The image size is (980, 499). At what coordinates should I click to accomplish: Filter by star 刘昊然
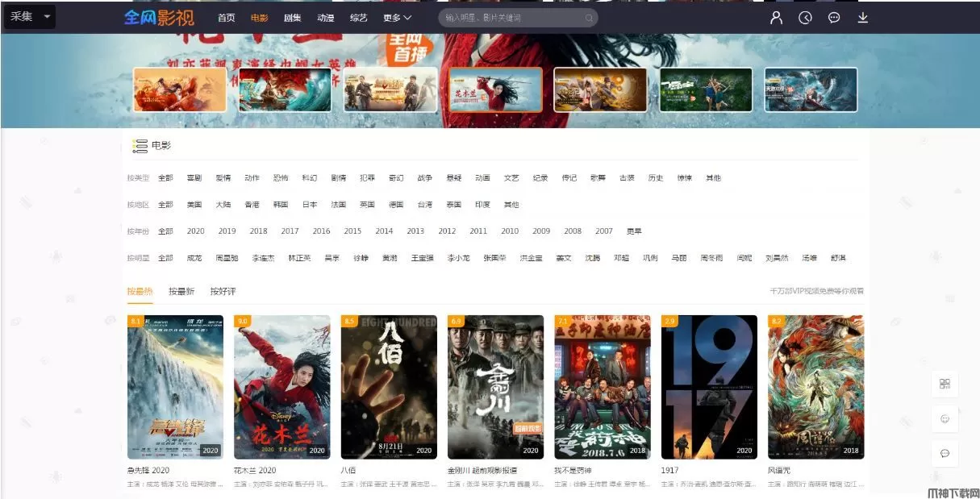(777, 258)
